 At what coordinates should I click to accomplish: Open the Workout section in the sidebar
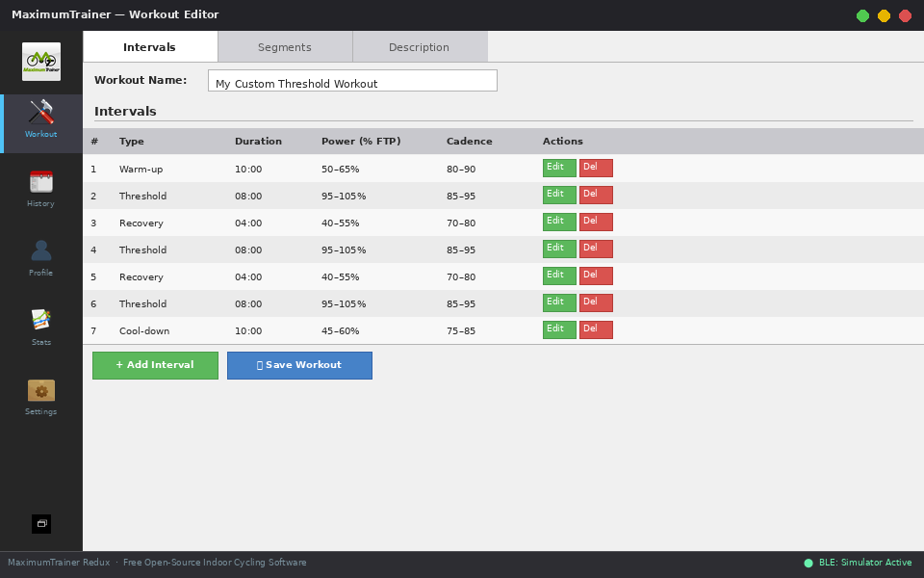pyautogui.click(x=40, y=120)
